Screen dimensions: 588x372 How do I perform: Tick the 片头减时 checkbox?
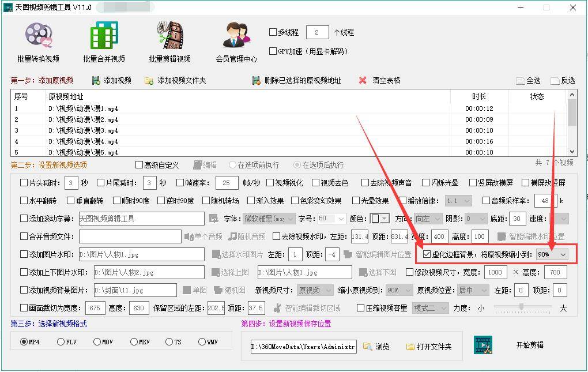tap(24, 183)
